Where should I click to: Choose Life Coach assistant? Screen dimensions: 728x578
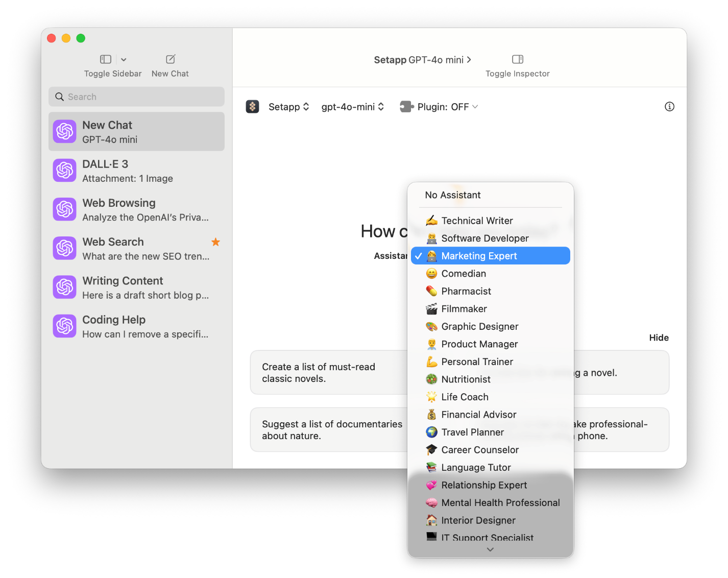pyautogui.click(x=491, y=397)
